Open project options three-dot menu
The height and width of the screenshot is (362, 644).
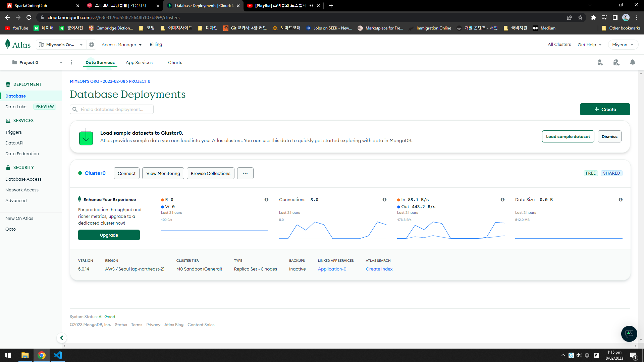coord(71,62)
